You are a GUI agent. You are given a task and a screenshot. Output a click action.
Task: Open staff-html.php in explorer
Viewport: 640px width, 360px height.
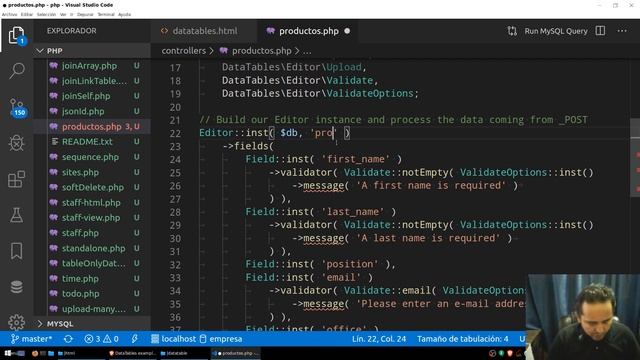(92, 202)
